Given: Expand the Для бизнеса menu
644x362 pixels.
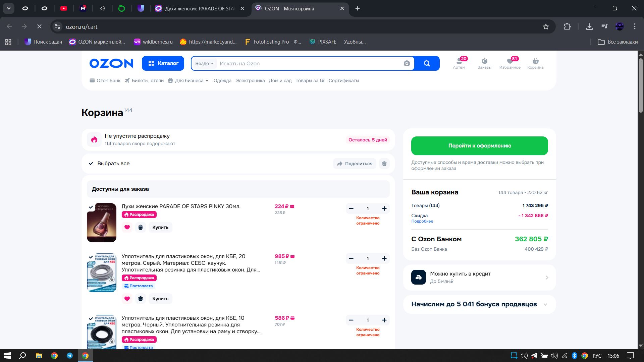Looking at the screenshot, I should click(189, 80).
